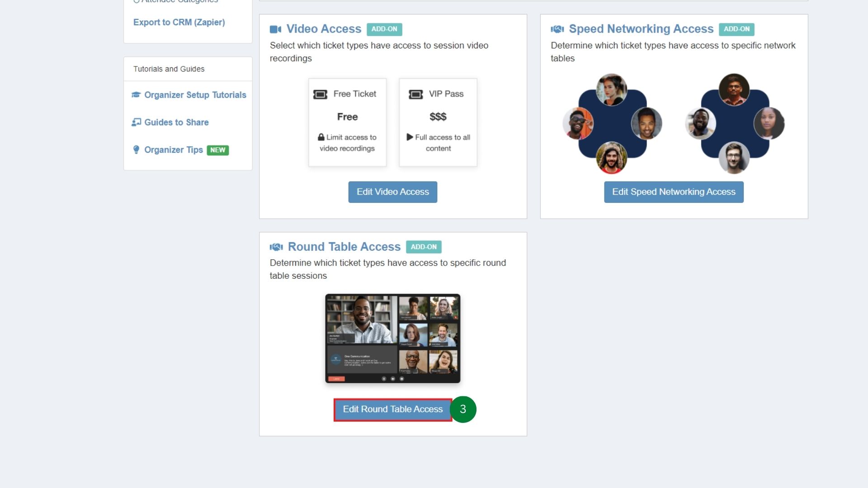Click the play icon beside Full access text
Image resolution: width=868 pixels, height=488 pixels.
pyautogui.click(x=410, y=137)
